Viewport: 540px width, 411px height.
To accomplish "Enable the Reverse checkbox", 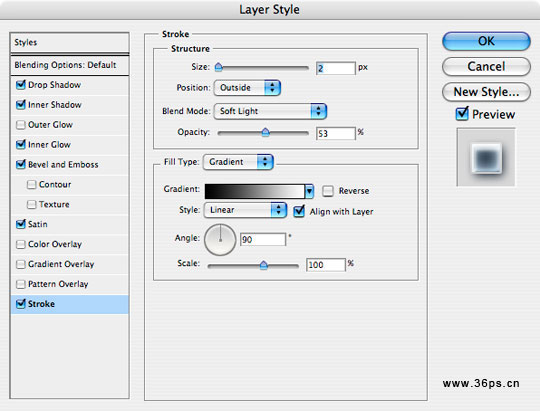I will 328,191.
